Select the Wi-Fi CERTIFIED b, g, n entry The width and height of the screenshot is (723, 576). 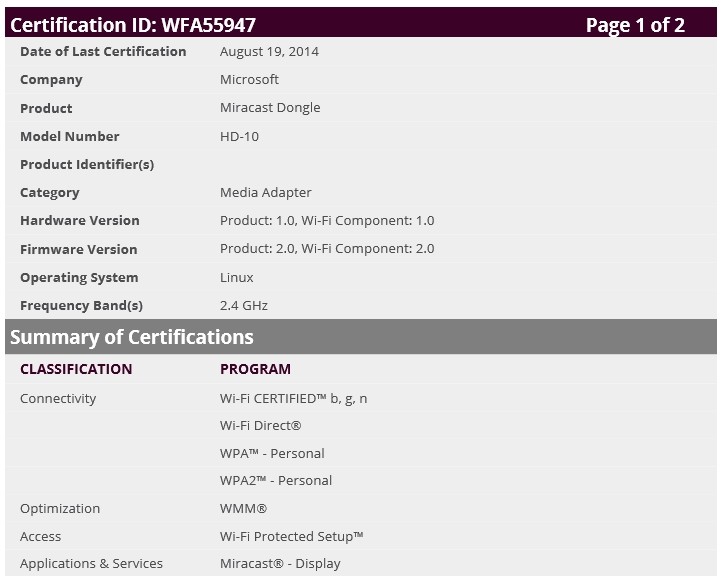point(293,398)
